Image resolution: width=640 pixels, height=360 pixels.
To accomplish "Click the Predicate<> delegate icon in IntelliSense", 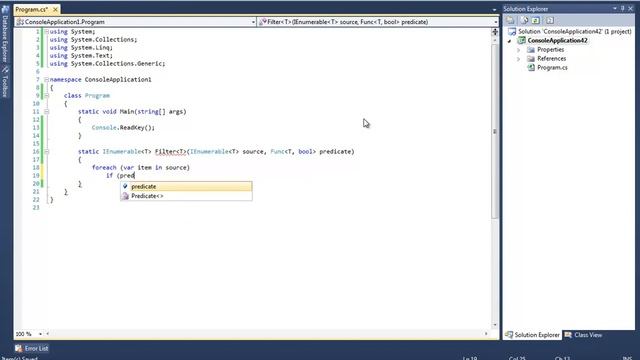I will (x=125, y=196).
